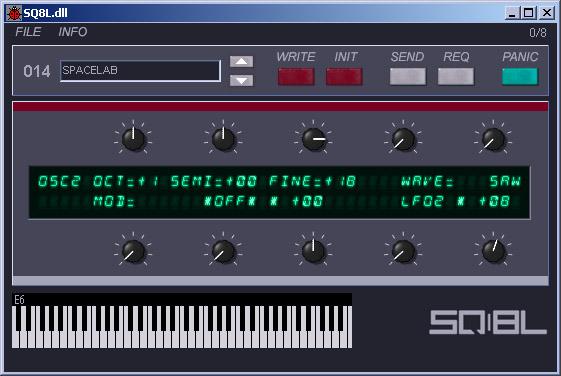Click the knob above OCT value
This screenshot has width=561, height=376.
pos(133,139)
